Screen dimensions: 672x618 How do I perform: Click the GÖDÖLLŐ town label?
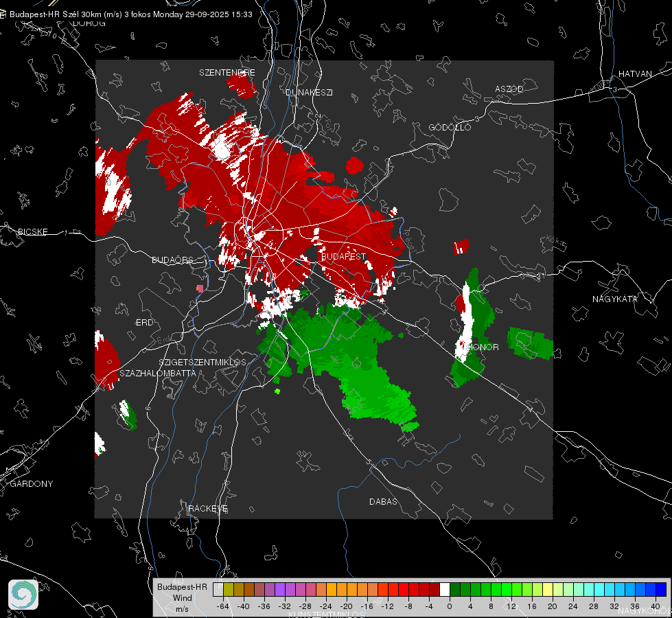click(450, 127)
